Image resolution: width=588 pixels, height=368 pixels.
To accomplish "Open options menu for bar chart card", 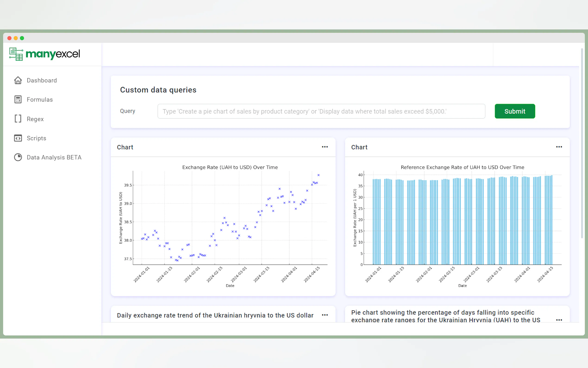I will (x=559, y=147).
